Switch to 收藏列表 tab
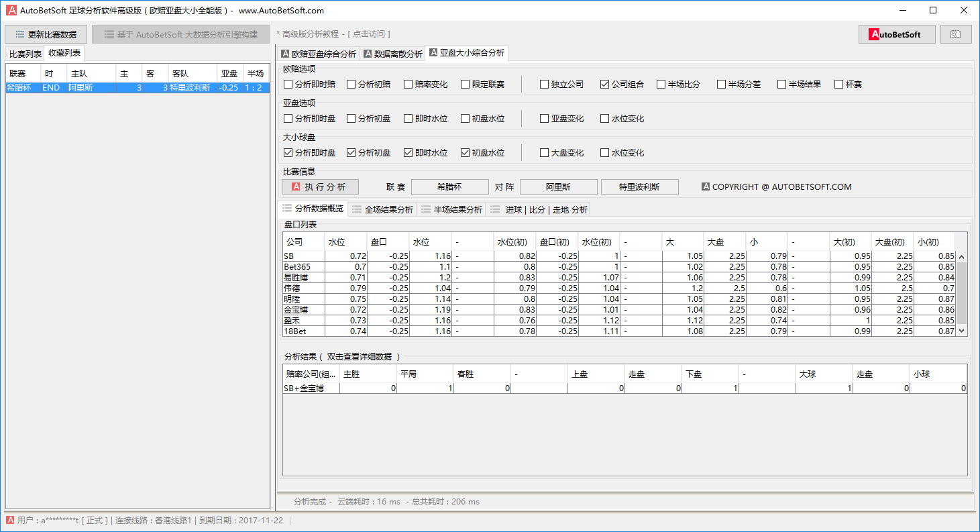This screenshot has height=532, width=980. pos(64,53)
